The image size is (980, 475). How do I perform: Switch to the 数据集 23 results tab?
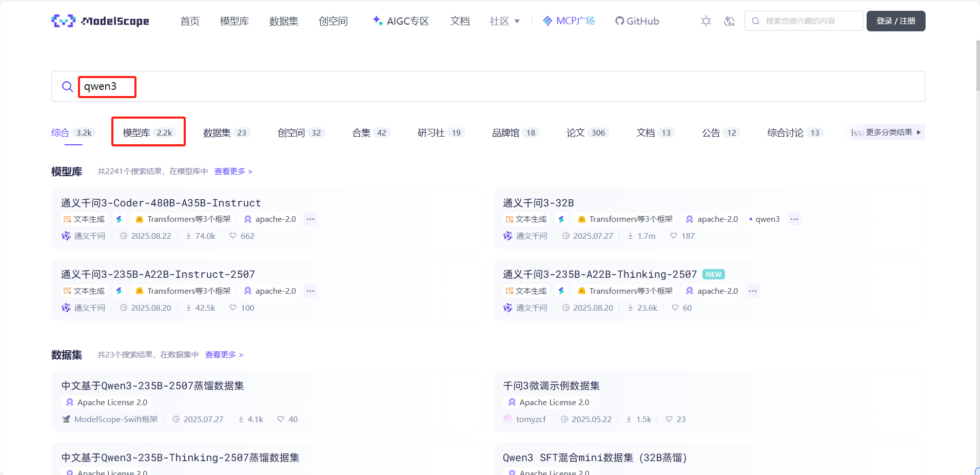click(x=225, y=132)
